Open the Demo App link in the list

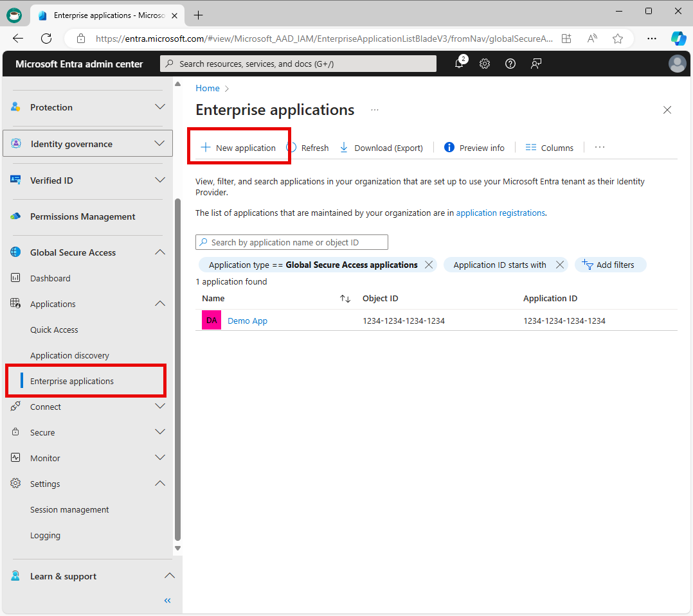tap(248, 320)
